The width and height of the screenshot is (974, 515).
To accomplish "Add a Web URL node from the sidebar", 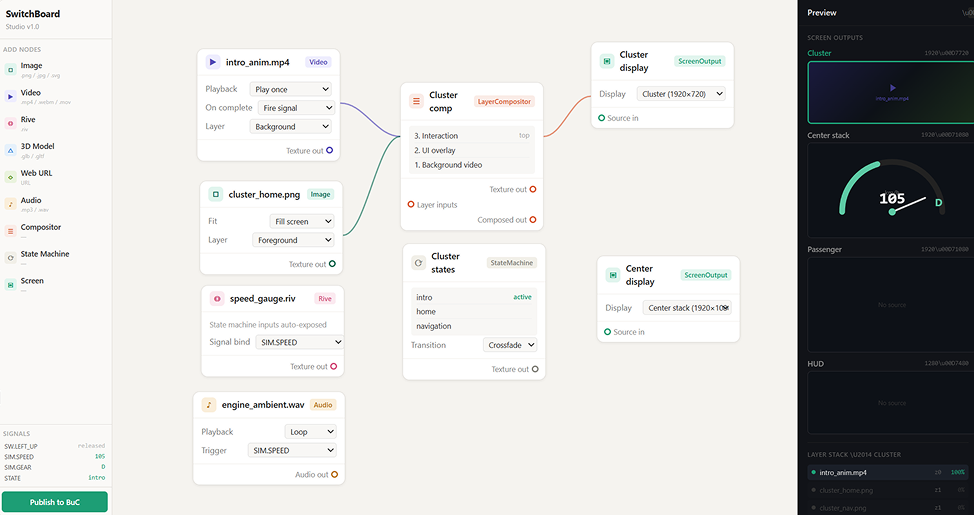I will (55, 177).
